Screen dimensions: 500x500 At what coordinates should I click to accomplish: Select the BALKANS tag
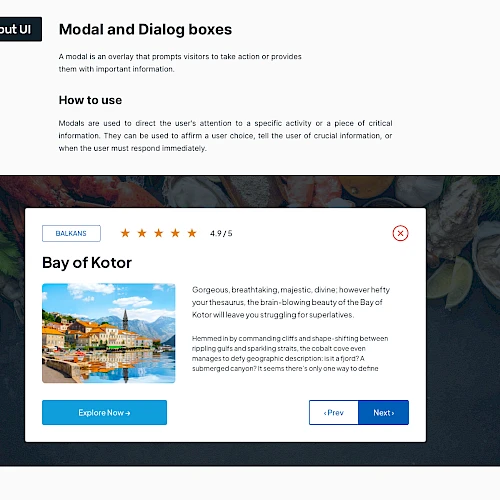tap(71, 233)
